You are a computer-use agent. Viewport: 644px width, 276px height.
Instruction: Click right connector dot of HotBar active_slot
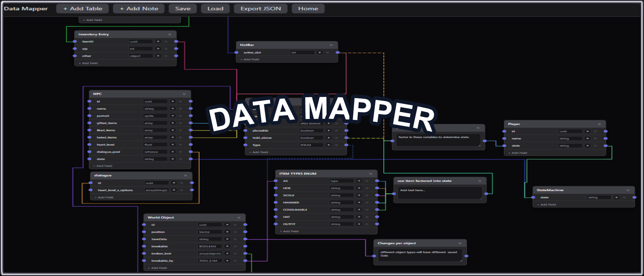[x=338, y=52]
